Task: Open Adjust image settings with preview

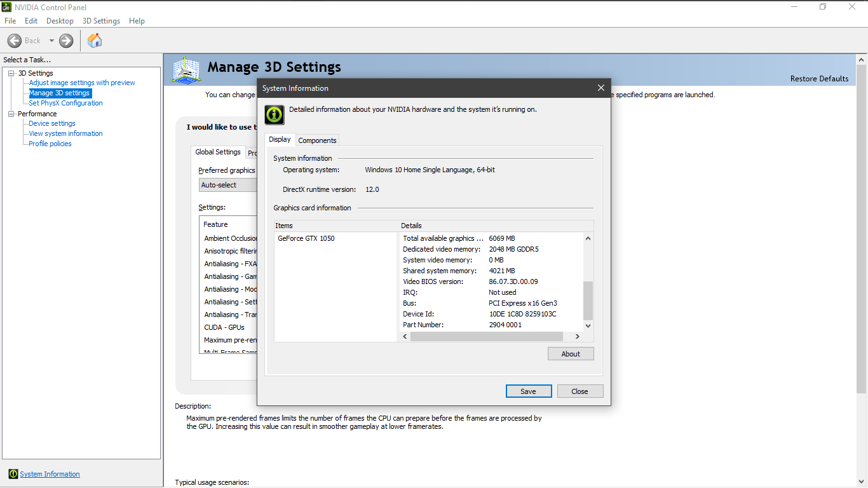Action: click(82, 83)
